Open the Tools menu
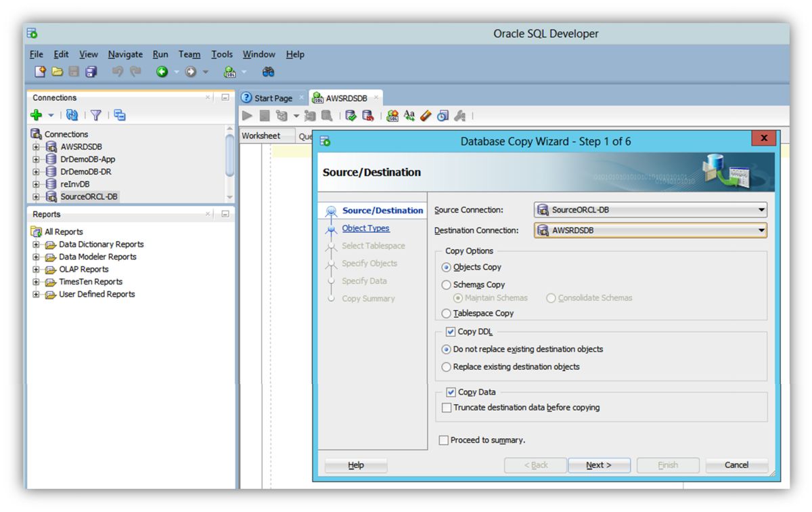Screen dimensions: 812x512 point(222,54)
